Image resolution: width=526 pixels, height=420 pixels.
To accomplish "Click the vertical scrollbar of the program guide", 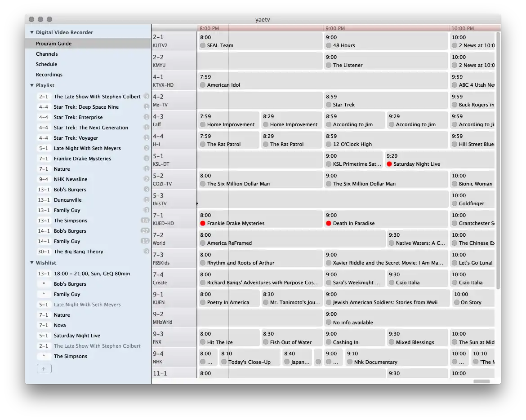I will point(498,160).
